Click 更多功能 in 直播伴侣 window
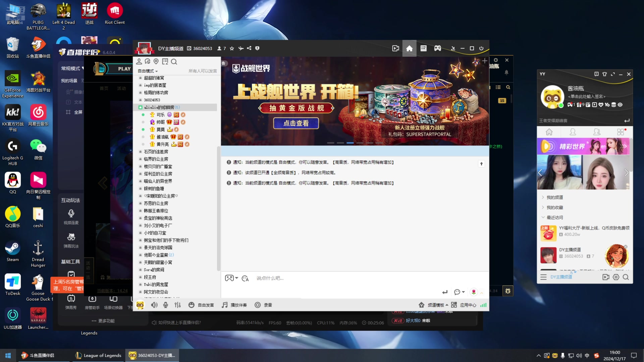 tap(103, 321)
